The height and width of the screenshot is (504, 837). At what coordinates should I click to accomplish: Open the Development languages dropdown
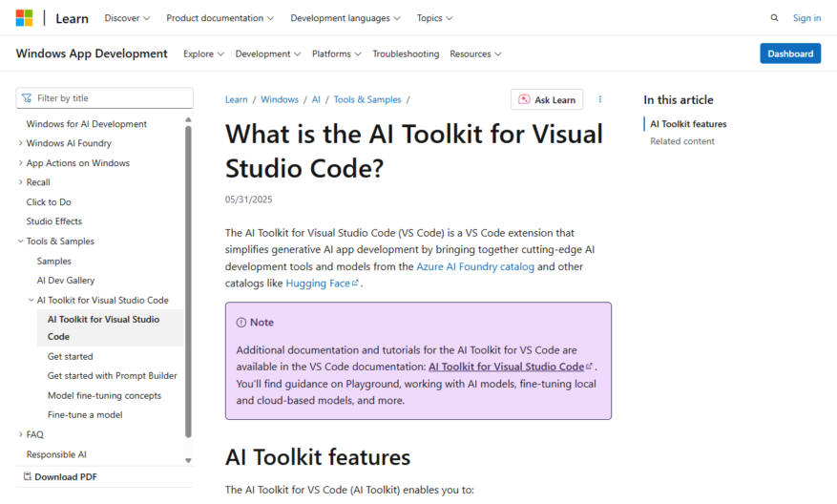click(345, 17)
